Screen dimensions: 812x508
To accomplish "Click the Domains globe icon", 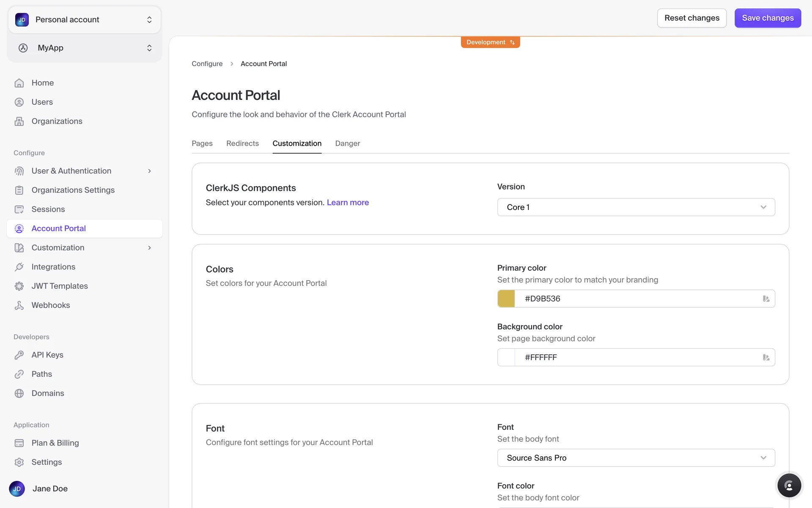I will tap(19, 393).
